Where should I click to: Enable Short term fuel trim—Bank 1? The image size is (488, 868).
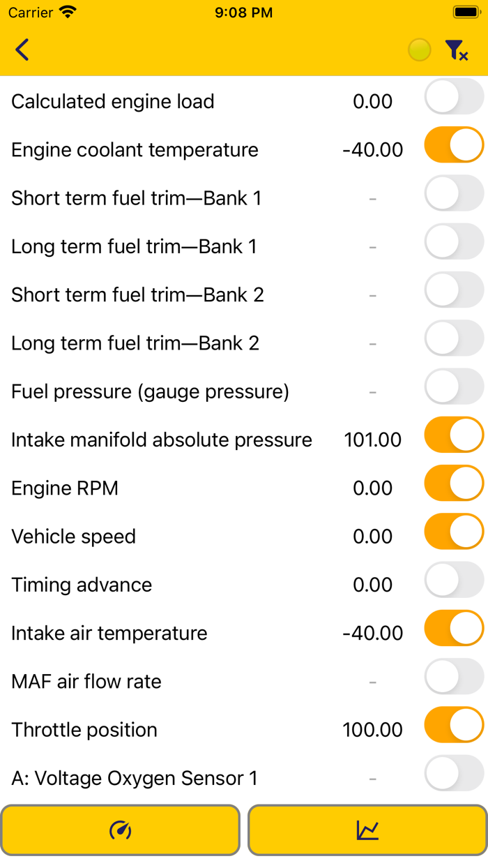pyautogui.click(x=454, y=193)
